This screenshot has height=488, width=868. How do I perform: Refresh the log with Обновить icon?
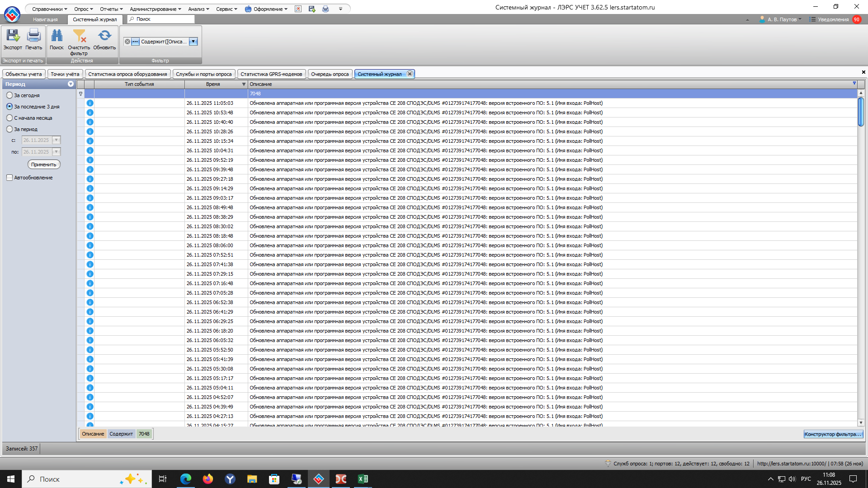coord(104,36)
